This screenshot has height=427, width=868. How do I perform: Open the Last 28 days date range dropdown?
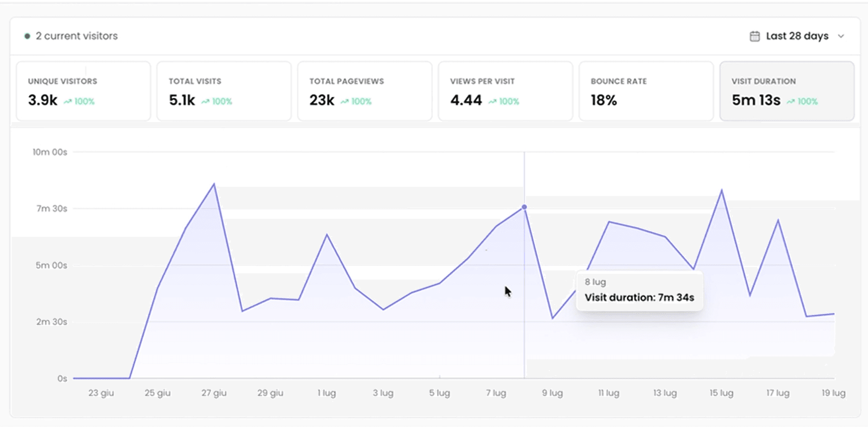coord(797,36)
